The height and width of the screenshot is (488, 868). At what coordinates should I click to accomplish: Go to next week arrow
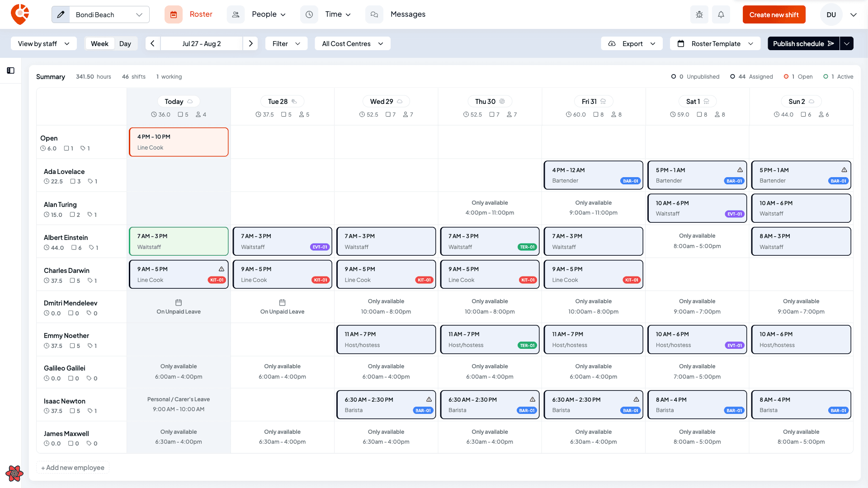250,43
